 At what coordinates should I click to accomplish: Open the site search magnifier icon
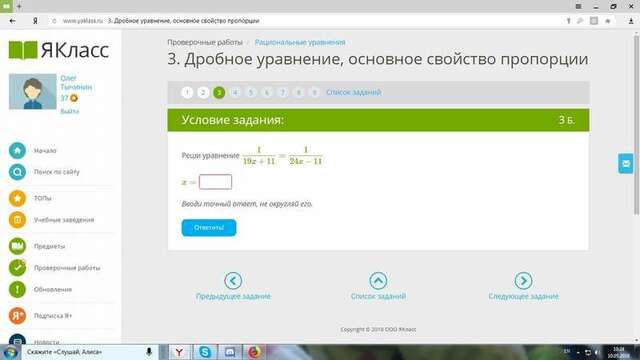[17, 172]
